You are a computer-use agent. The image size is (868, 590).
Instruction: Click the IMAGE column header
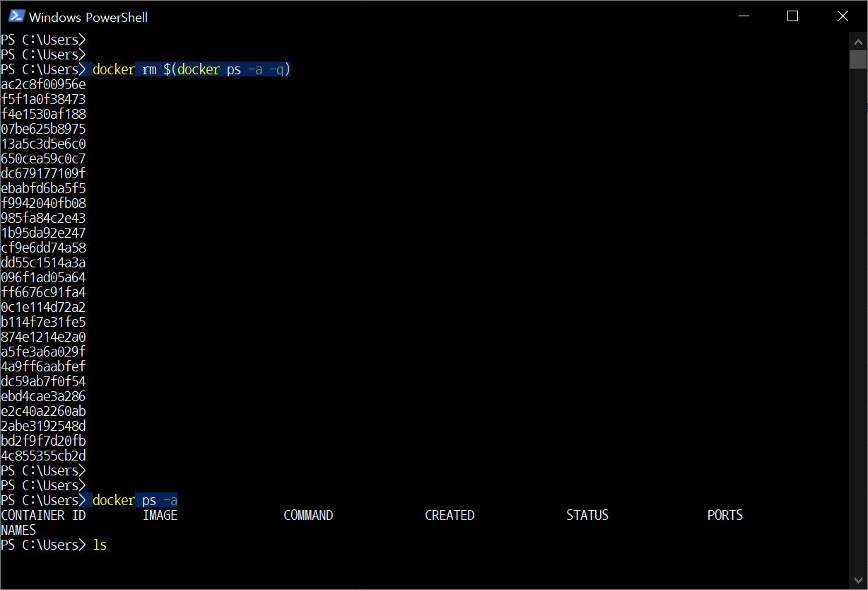pos(160,515)
